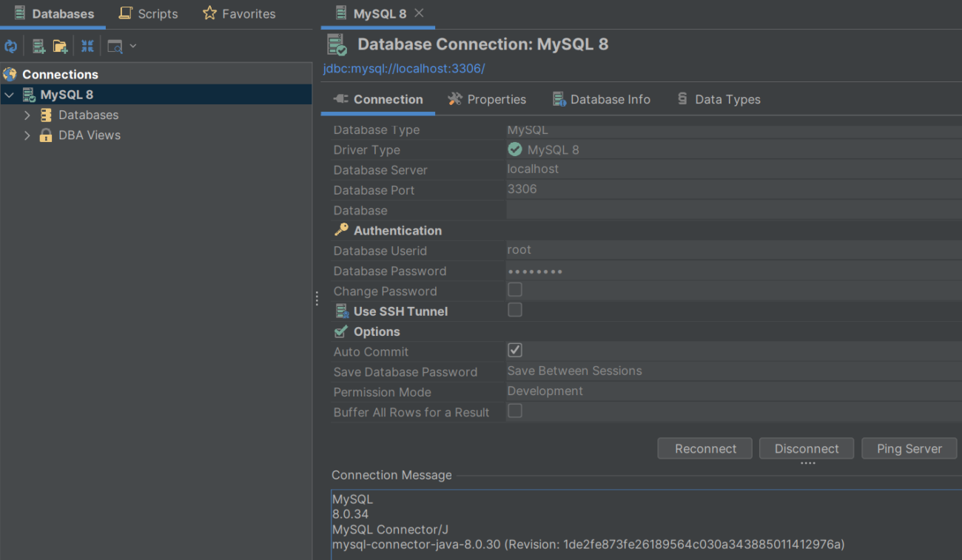The height and width of the screenshot is (560, 962).
Task: Expand the Databases tree node
Action: click(x=27, y=115)
